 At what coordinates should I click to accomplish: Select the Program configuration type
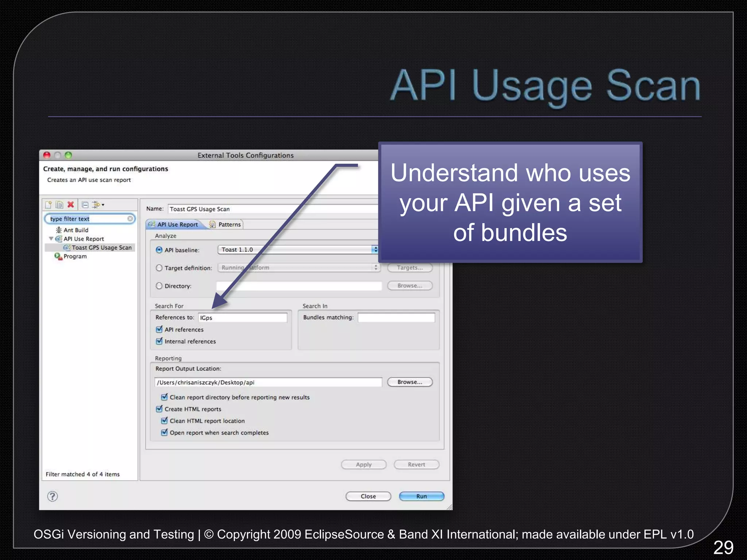click(75, 256)
